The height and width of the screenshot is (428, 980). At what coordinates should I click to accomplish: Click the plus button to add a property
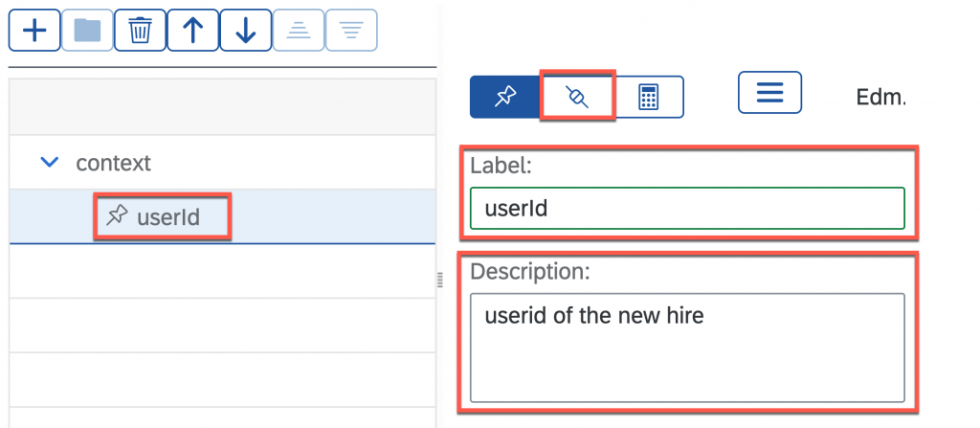tap(34, 30)
